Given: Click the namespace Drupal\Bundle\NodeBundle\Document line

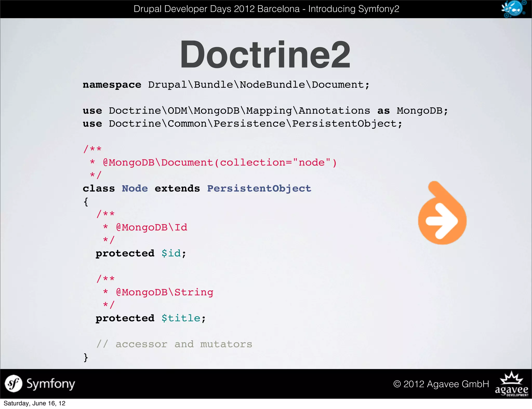Looking at the screenshot, I should pyautogui.click(x=226, y=85).
